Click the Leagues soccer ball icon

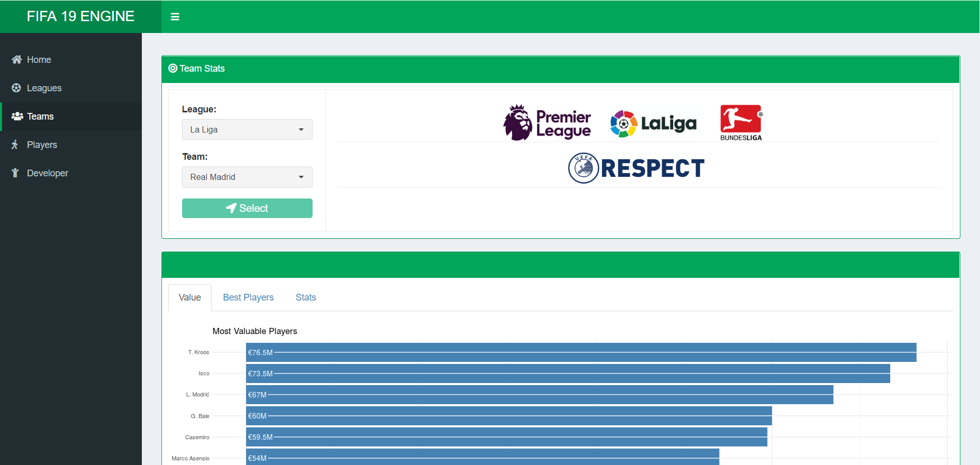(x=17, y=88)
